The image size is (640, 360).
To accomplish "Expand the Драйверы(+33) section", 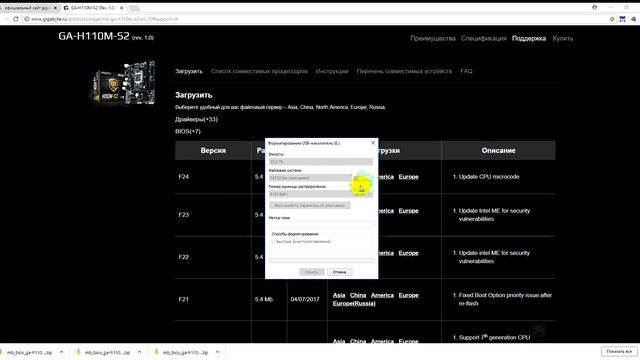I will coord(196,119).
